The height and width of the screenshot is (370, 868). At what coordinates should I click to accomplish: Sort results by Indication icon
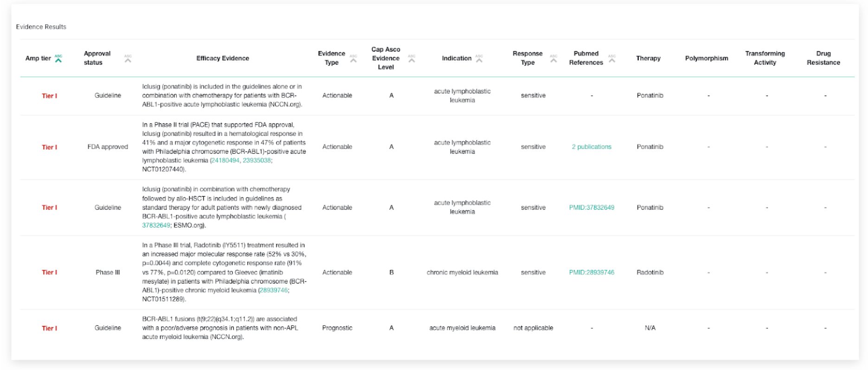pyautogui.click(x=479, y=58)
